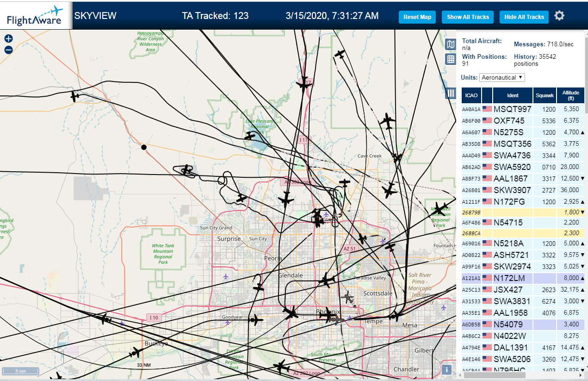Click the US flag in MSQT997 row

click(487, 109)
